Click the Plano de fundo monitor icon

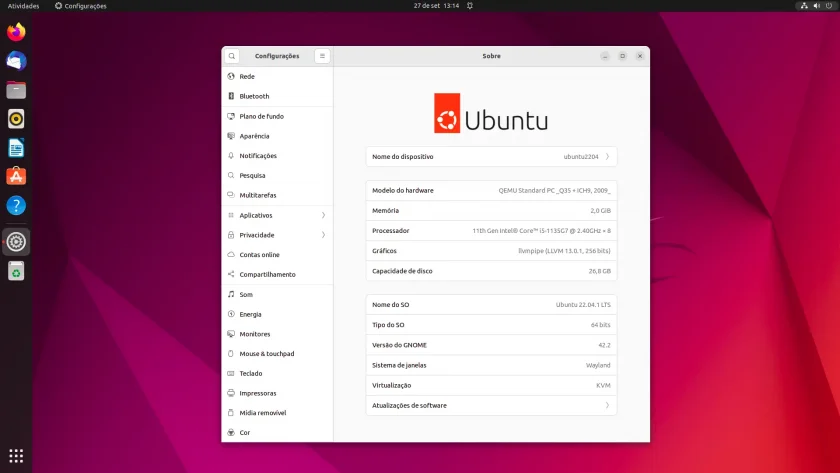[231, 116]
